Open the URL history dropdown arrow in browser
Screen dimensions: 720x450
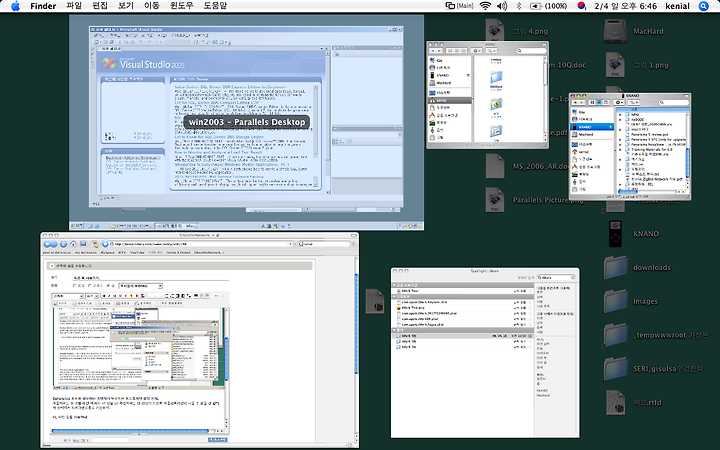291,244
